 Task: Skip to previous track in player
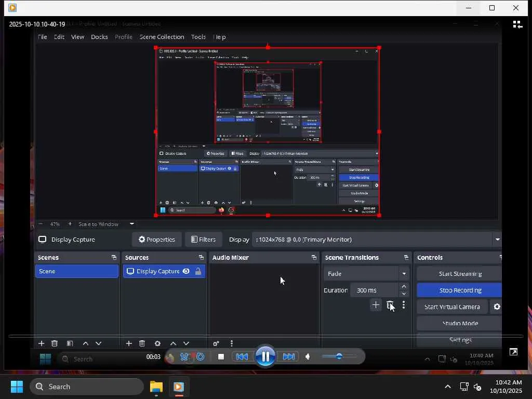coord(242,356)
